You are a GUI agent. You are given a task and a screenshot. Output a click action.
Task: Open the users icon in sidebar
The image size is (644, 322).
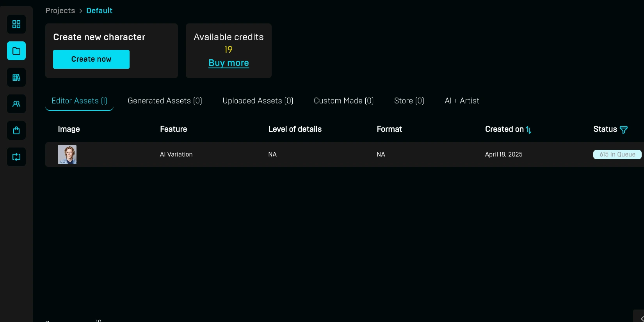coord(16,104)
